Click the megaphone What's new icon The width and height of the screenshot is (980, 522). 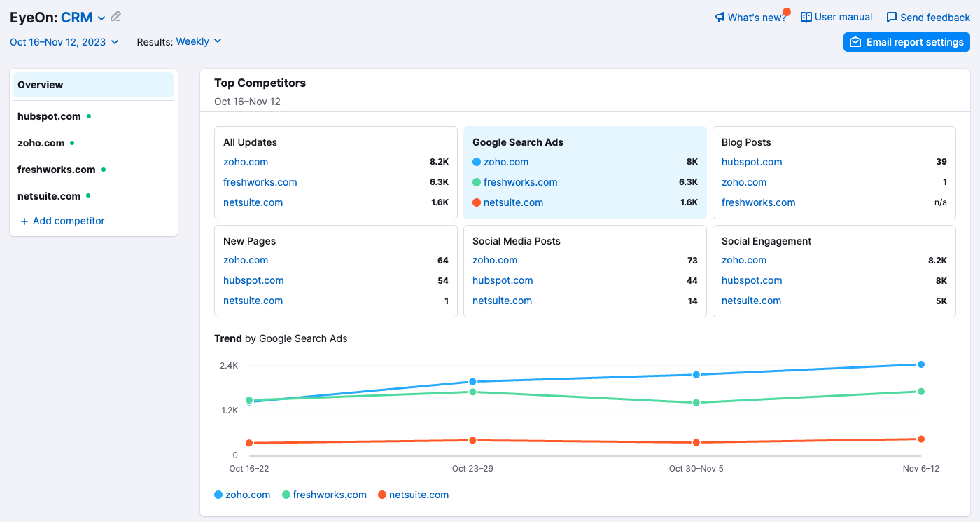click(x=720, y=18)
